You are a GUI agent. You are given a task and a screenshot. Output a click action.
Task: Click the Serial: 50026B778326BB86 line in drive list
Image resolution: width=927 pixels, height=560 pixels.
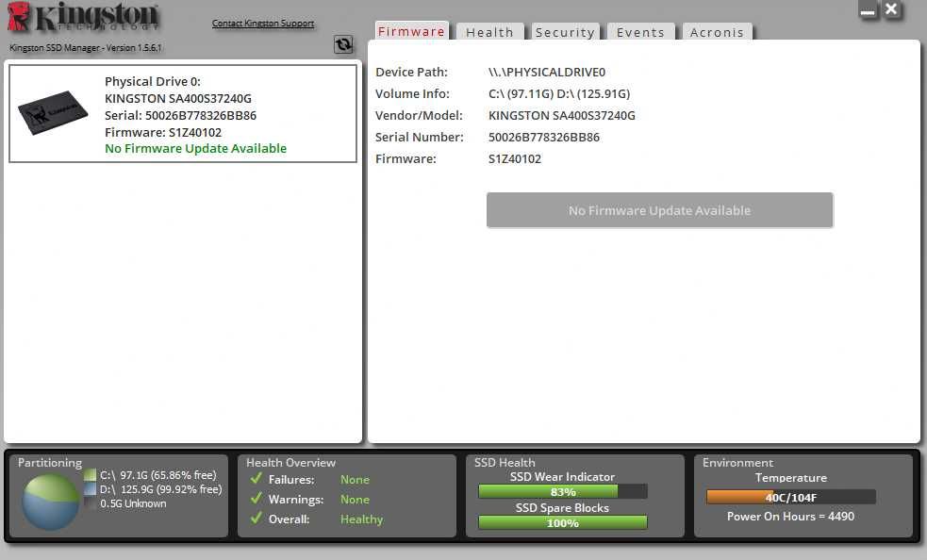pos(180,115)
